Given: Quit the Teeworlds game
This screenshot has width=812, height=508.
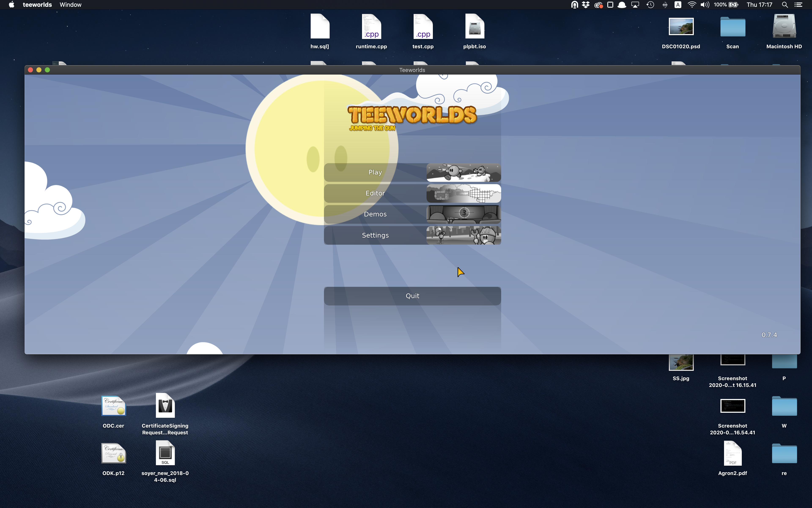Looking at the screenshot, I should [x=412, y=296].
